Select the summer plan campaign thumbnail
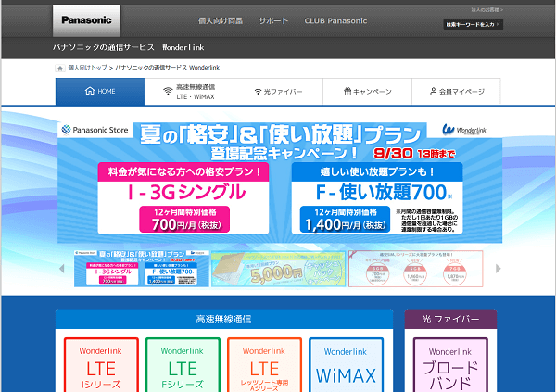 (x=142, y=269)
